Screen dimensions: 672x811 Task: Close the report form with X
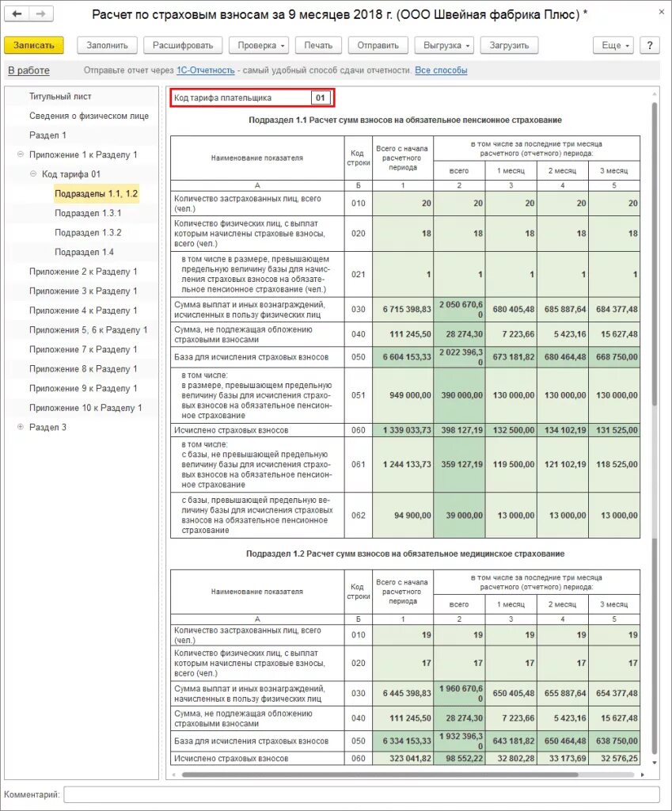(x=661, y=11)
